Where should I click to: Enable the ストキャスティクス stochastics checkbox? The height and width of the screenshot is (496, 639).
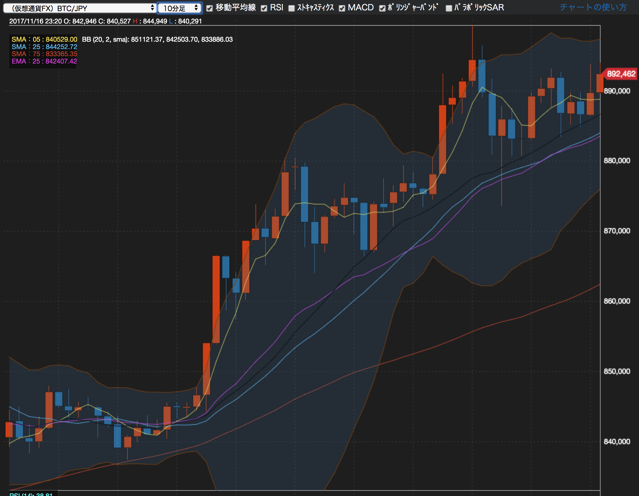click(291, 8)
